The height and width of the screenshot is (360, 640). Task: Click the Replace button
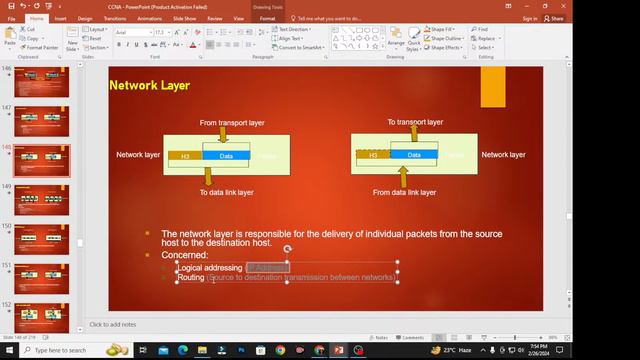(x=483, y=38)
